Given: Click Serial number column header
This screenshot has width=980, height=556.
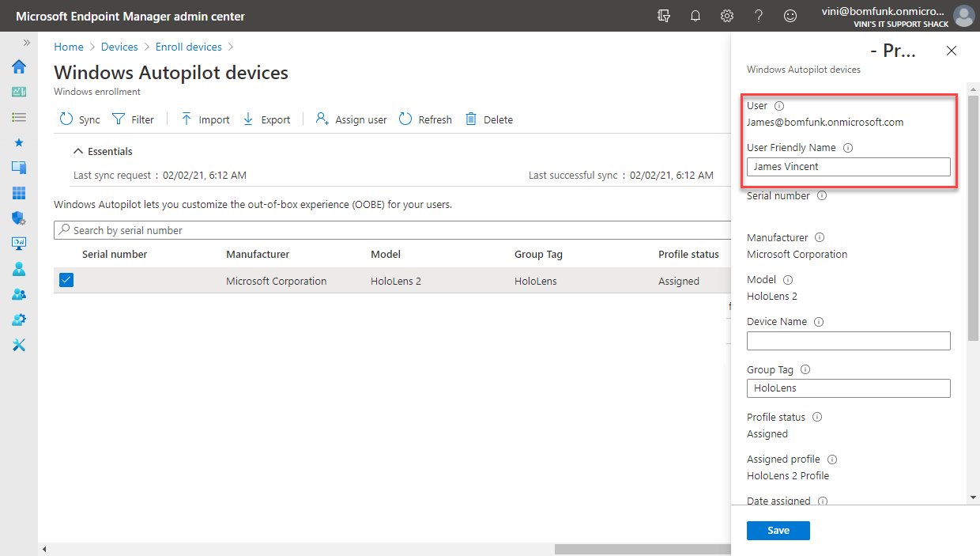Looking at the screenshot, I should pyautogui.click(x=115, y=255).
